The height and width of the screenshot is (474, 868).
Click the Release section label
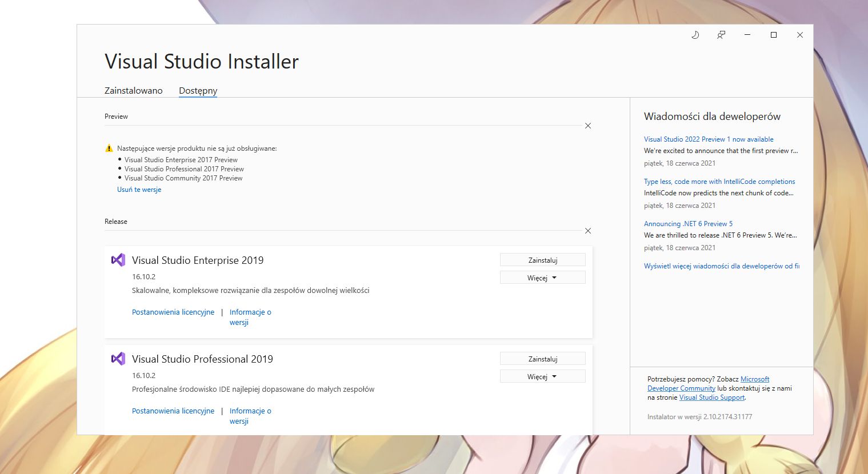[x=116, y=222]
